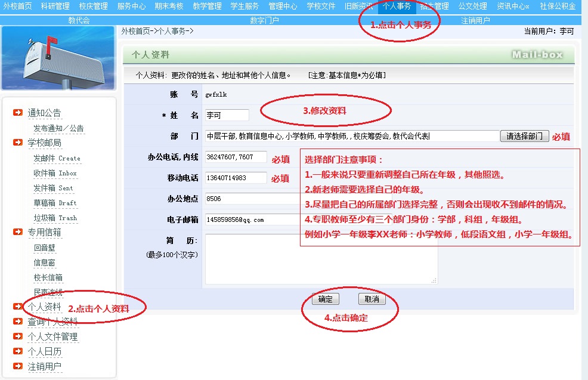Go to 数字门户 in sub navigation
Image resolution: width=588 pixels, height=380 pixels.
click(x=264, y=20)
